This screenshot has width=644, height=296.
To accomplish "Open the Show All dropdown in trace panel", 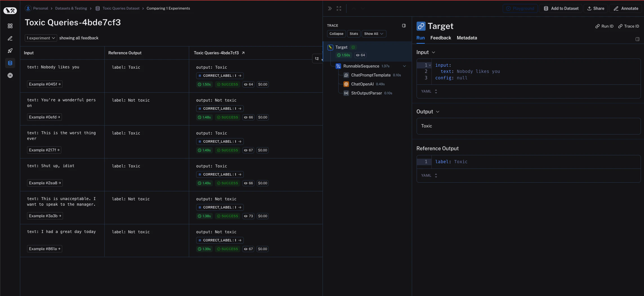I will (374, 33).
